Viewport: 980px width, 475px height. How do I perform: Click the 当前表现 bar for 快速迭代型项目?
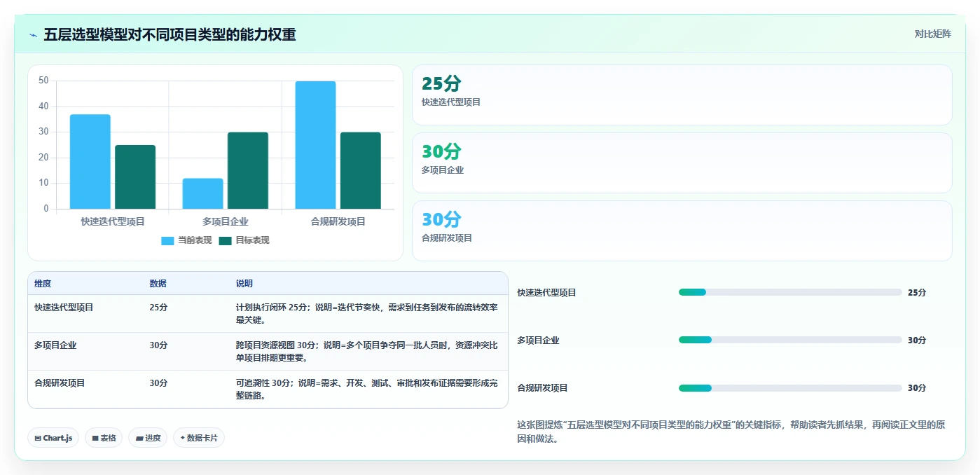point(90,161)
